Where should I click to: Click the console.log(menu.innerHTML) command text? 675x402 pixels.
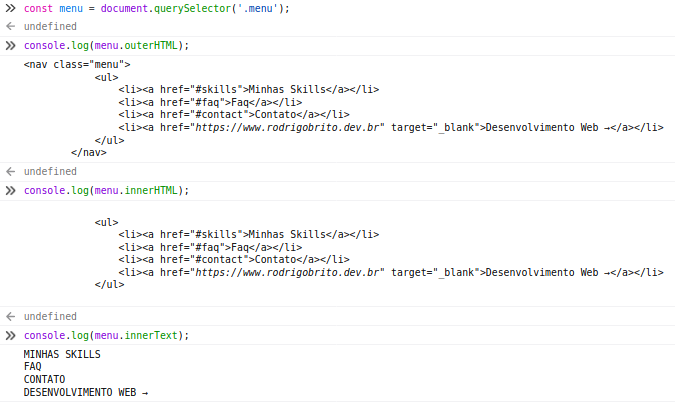click(x=106, y=190)
